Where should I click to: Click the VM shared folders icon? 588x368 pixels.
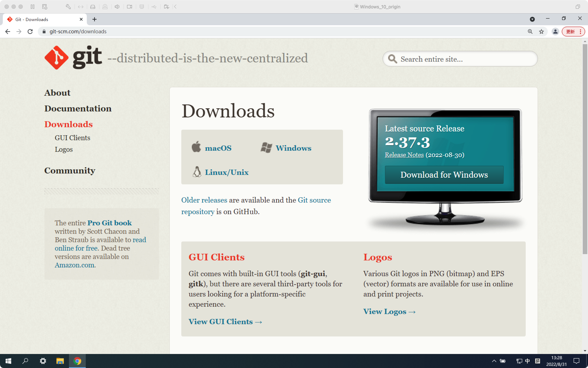click(x=166, y=7)
